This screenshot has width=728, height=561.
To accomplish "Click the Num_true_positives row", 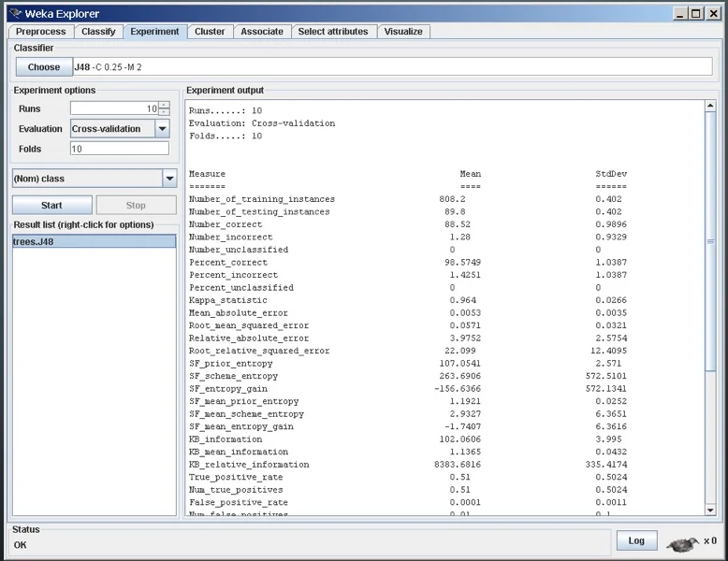I will tap(408, 490).
